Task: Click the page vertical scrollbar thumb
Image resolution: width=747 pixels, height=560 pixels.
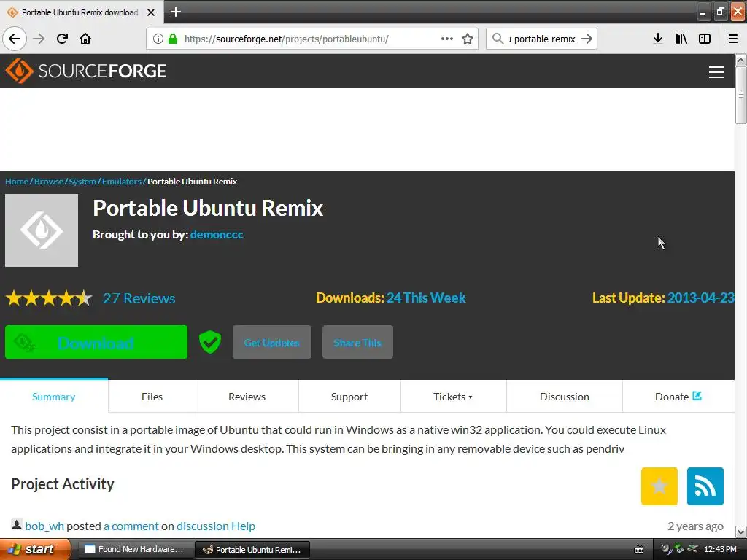Action: point(741,95)
